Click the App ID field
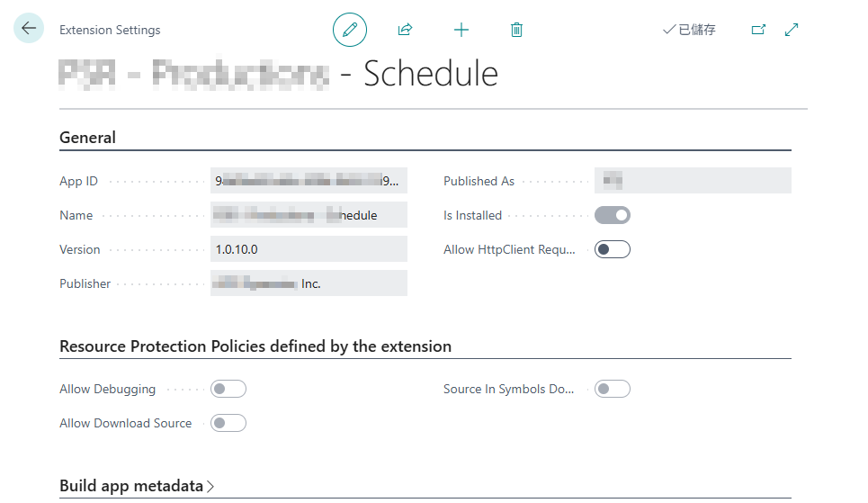 (309, 181)
